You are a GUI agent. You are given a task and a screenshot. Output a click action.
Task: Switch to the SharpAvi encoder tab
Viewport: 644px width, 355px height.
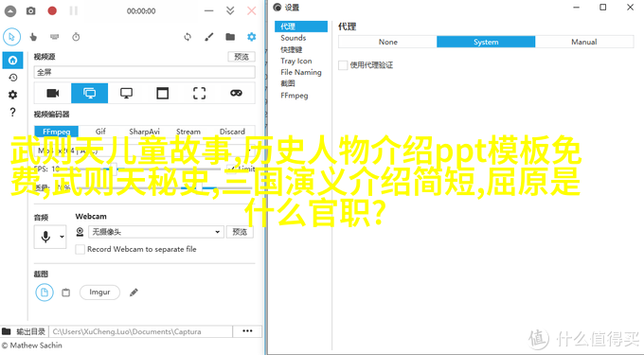144,132
